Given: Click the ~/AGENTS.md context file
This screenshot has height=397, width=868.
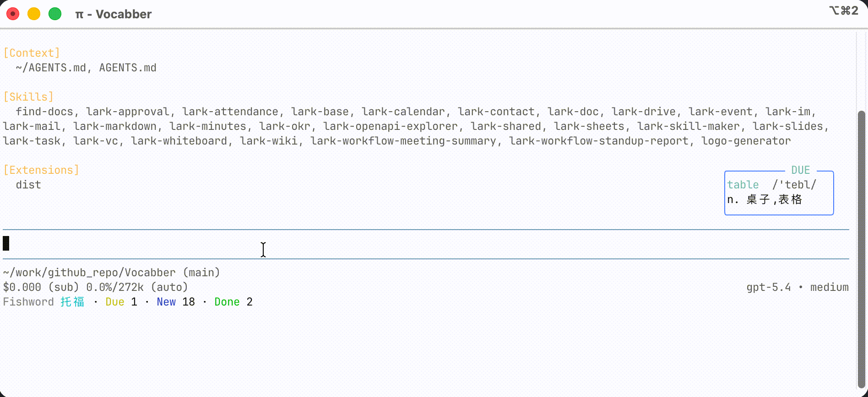Looking at the screenshot, I should pos(51,68).
